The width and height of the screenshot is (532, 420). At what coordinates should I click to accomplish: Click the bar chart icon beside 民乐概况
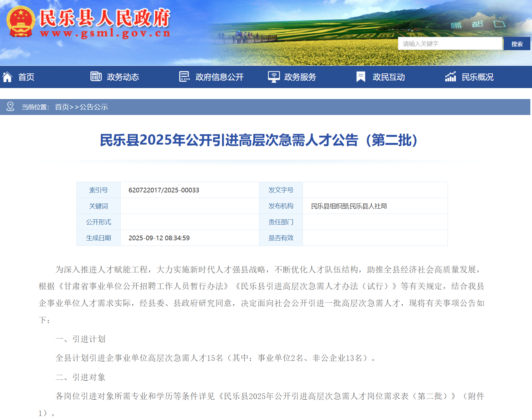[451, 77]
